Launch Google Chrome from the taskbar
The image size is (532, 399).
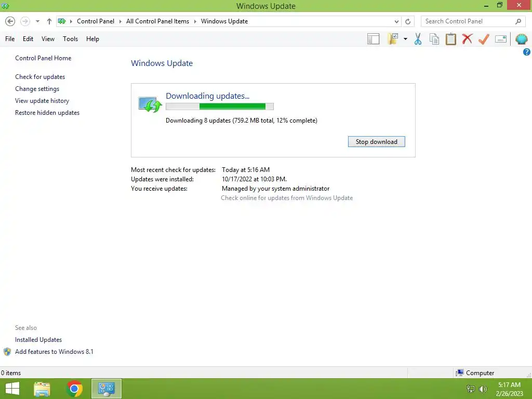point(74,389)
